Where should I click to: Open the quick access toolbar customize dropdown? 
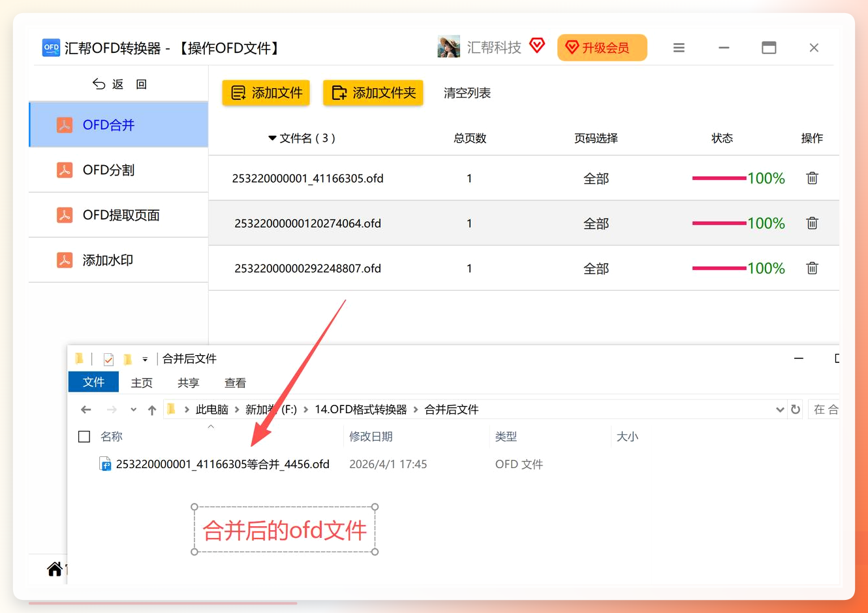tap(145, 360)
